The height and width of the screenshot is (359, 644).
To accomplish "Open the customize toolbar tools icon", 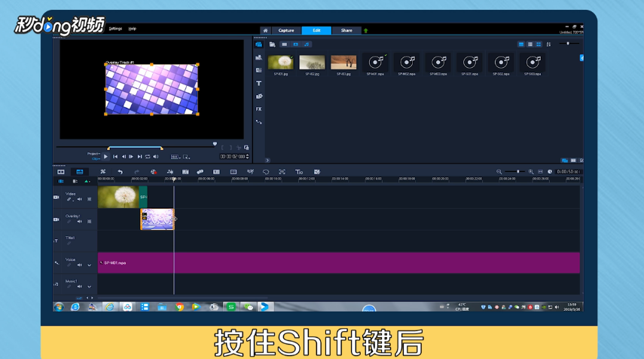I will coord(103,172).
